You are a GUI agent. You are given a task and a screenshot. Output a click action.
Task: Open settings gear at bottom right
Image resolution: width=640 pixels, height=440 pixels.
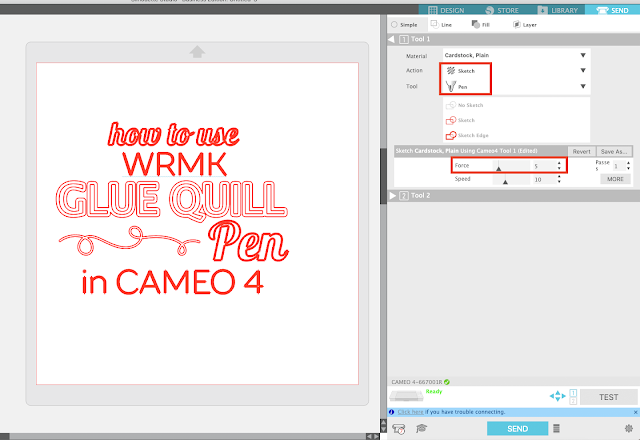(x=629, y=428)
